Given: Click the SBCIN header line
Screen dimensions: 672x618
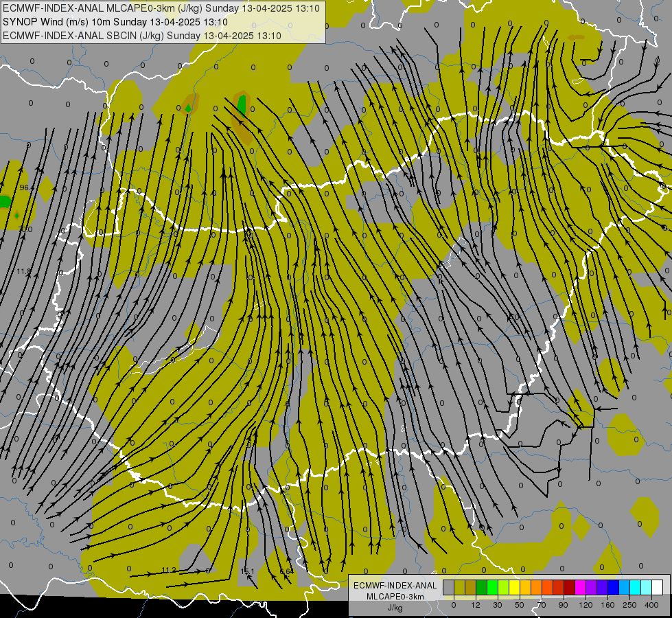Looking at the screenshot, I should (142, 36).
